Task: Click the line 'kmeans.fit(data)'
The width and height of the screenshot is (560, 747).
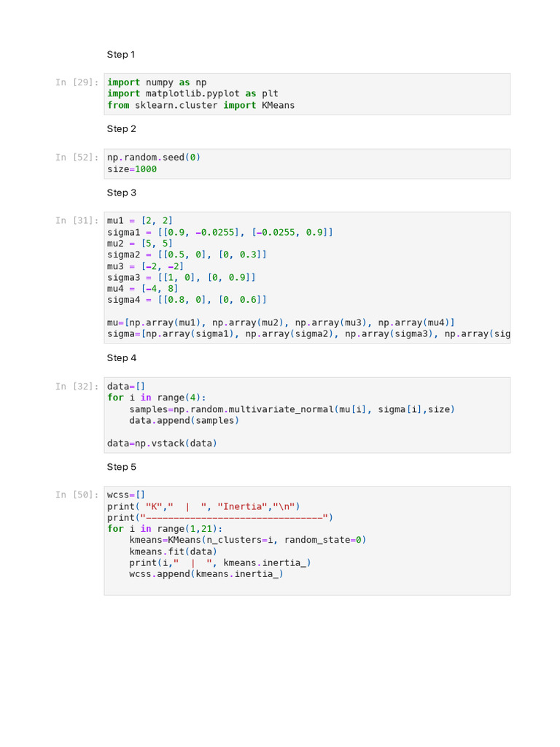Action: coord(174,551)
